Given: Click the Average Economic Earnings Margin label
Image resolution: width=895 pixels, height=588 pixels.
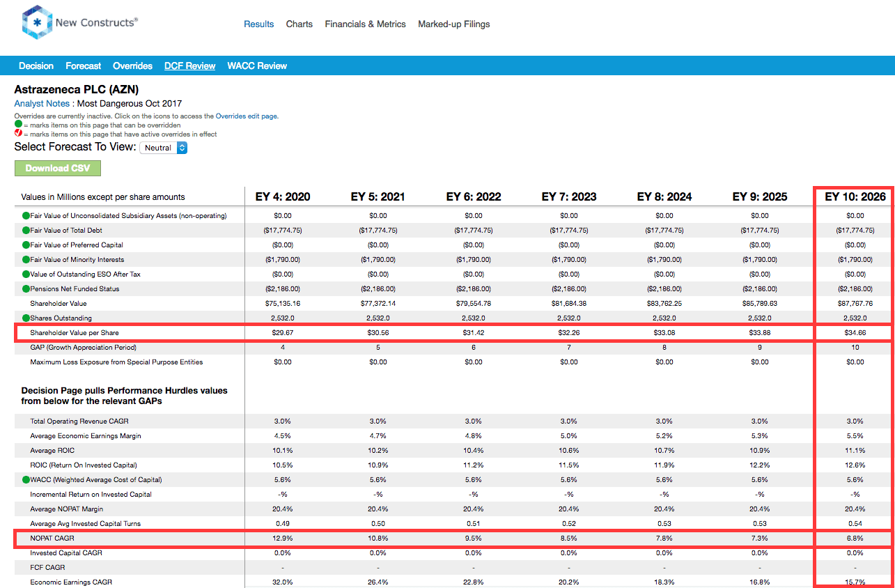Looking at the screenshot, I should click(86, 435).
